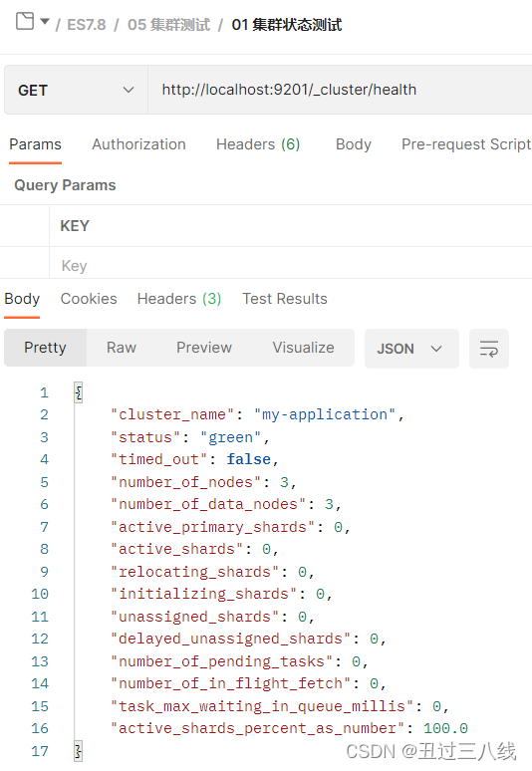Click the Key query param field

[x=290, y=266]
